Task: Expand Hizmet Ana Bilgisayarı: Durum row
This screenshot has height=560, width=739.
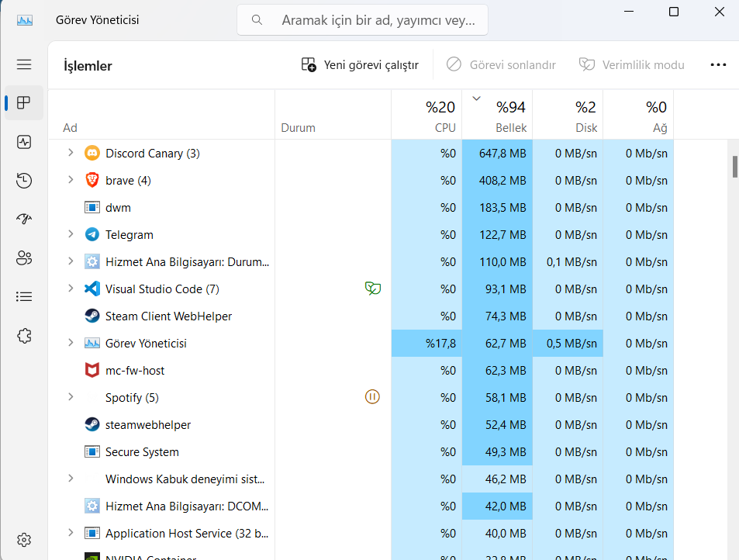Action: [x=71, y=261]
